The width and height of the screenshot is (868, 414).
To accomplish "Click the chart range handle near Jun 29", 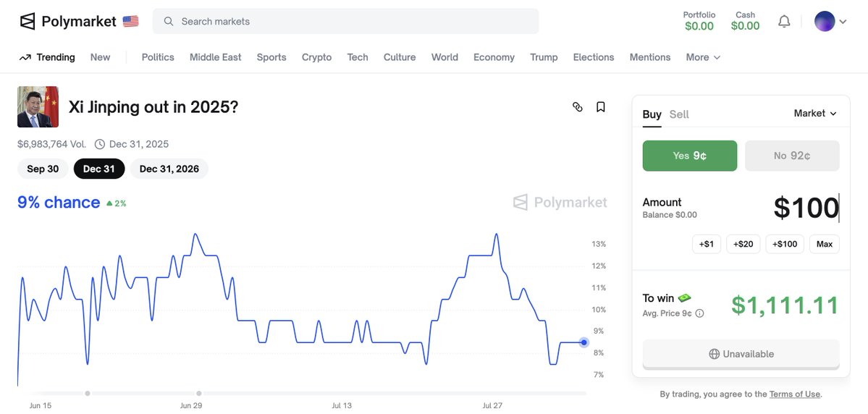I will [x=199, y=394].
